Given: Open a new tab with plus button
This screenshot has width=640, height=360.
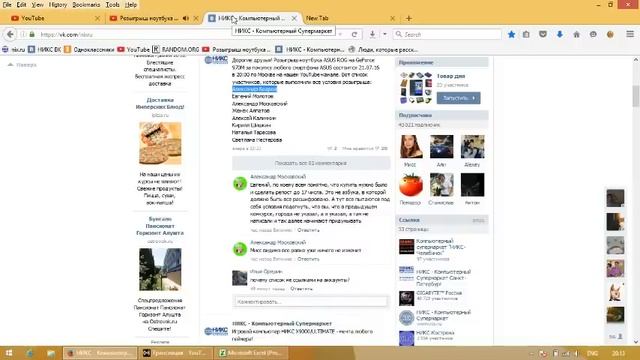Looking at the screenshot, I should (x=409, y=18).
